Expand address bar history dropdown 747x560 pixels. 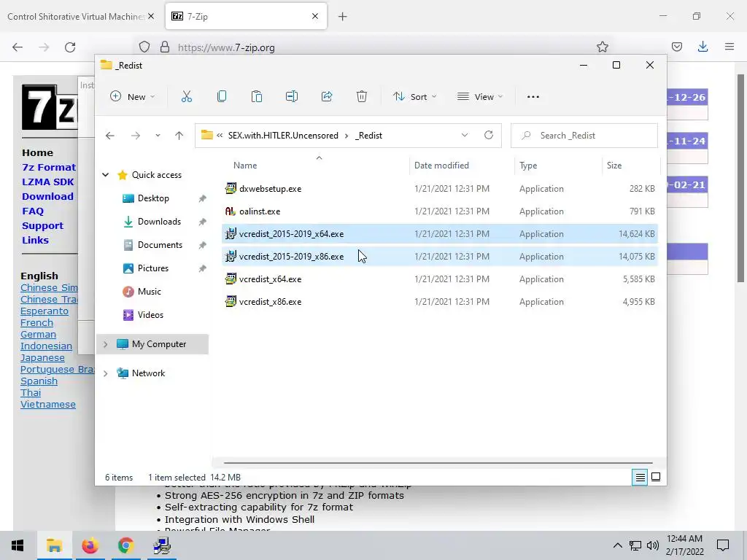pos(465,135)
